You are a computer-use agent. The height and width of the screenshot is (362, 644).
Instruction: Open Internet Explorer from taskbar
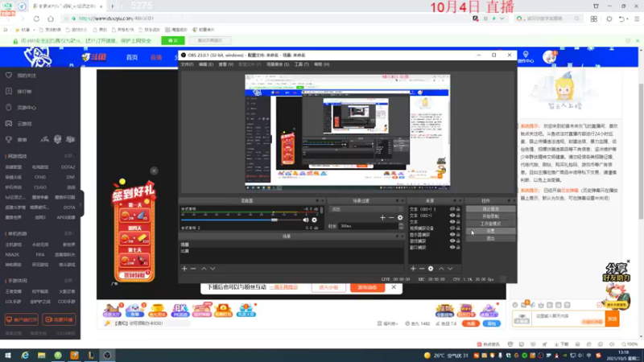(x=25, y=356)
